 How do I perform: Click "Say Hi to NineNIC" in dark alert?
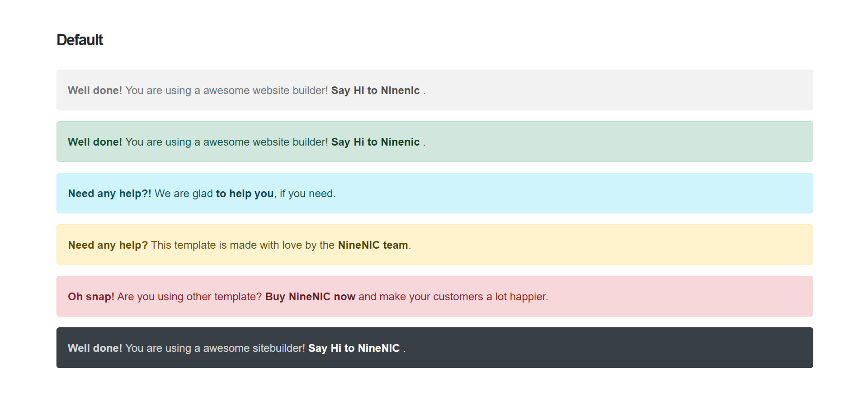(x=354, y=348)
